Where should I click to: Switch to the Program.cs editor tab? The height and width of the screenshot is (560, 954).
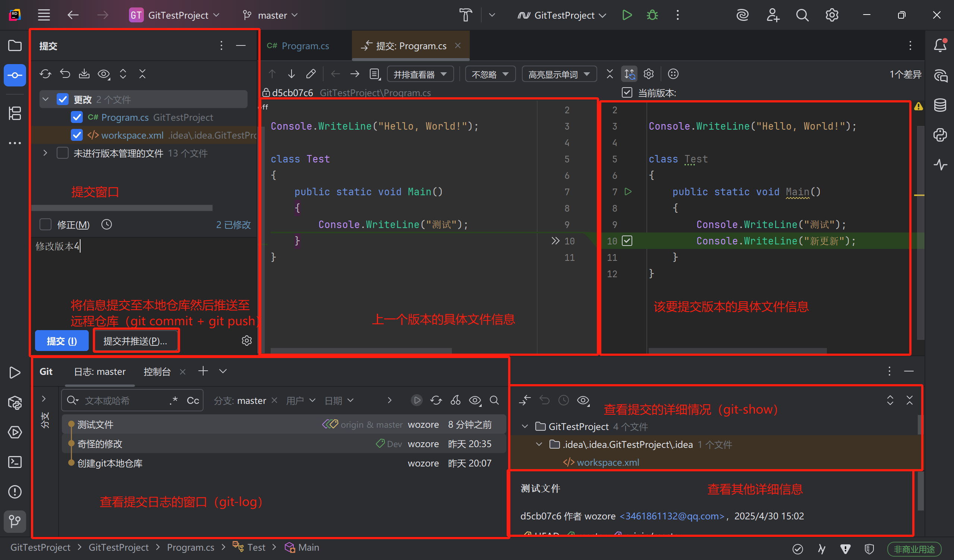(299, 46)
